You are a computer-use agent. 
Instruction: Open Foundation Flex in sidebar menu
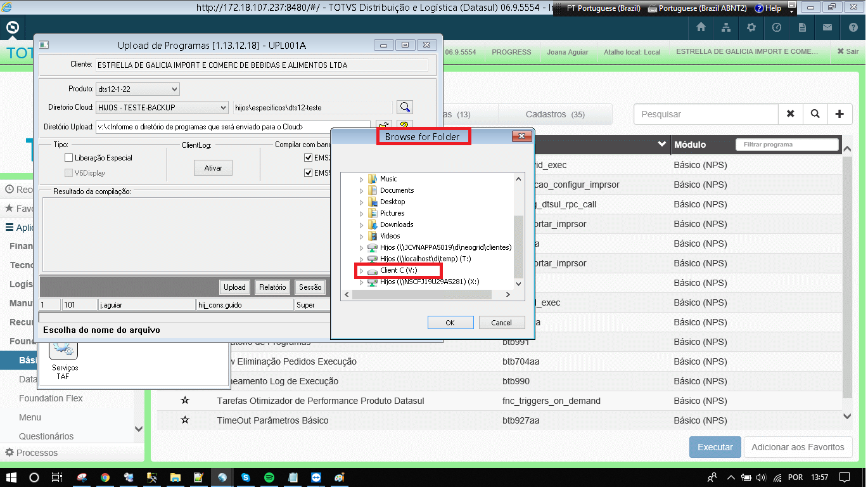(51, 398)
